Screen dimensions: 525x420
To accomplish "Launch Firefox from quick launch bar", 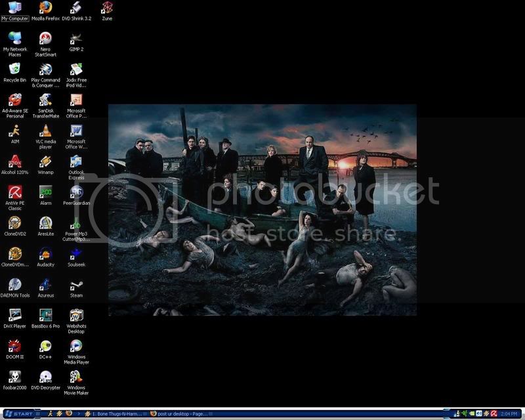I will pyautogui.click(x=69, y=413).
